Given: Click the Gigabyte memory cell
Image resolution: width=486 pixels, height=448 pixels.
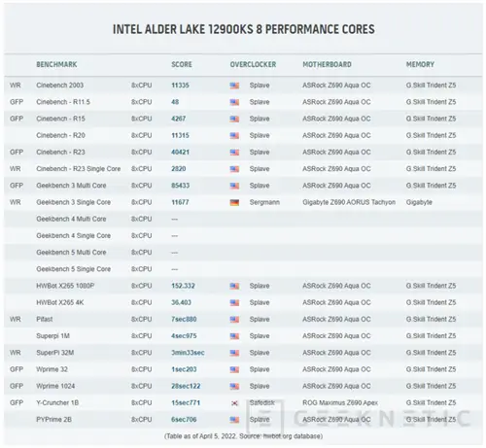Looking at the screenshot, I should [419, 202].
